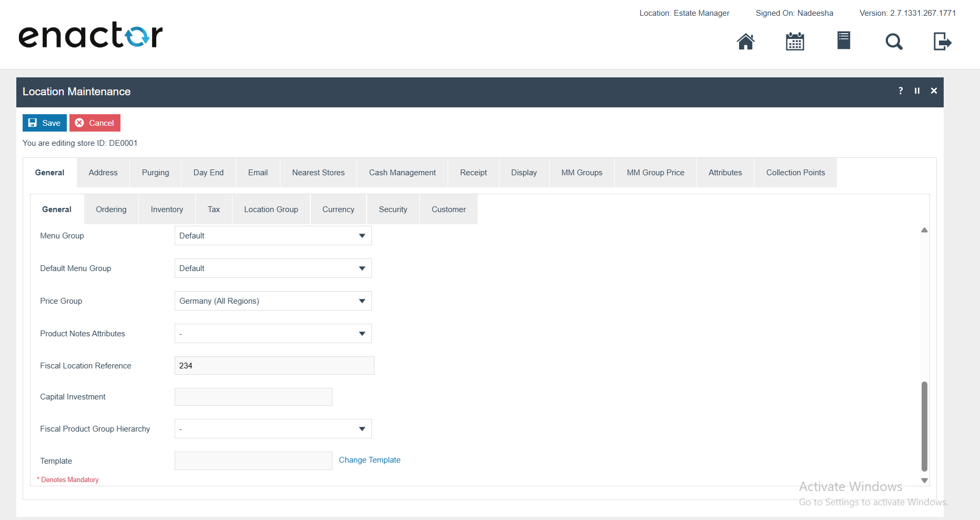Open the Product Notes Attributes dropdown
This screenshot has width=980, height=520.
tap(273, 334)
